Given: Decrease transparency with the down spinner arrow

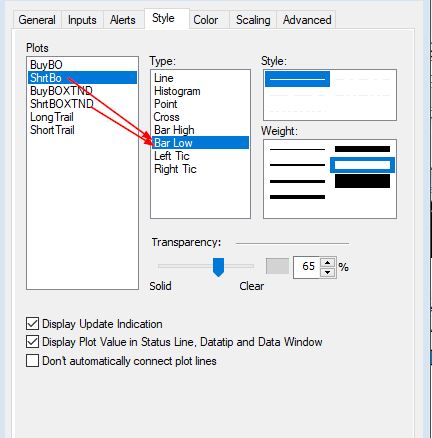Looking at the screenshot, I should tap(328, 272).
